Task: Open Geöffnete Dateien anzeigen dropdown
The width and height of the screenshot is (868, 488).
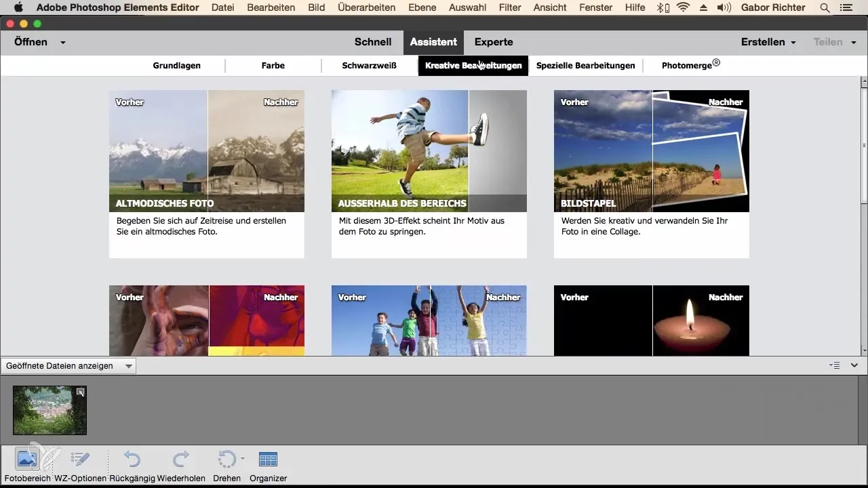Action: (x=68, y=365)
